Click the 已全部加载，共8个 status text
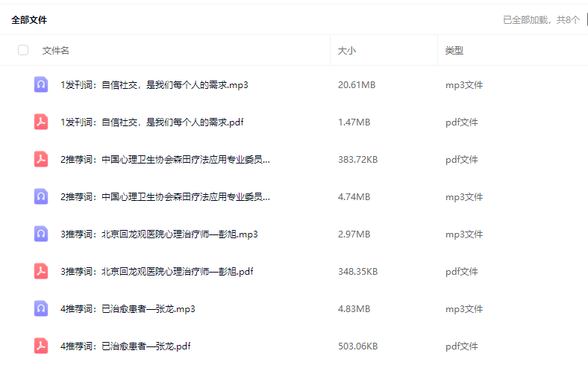Screen dimensions: 588x392 (541, 20)
